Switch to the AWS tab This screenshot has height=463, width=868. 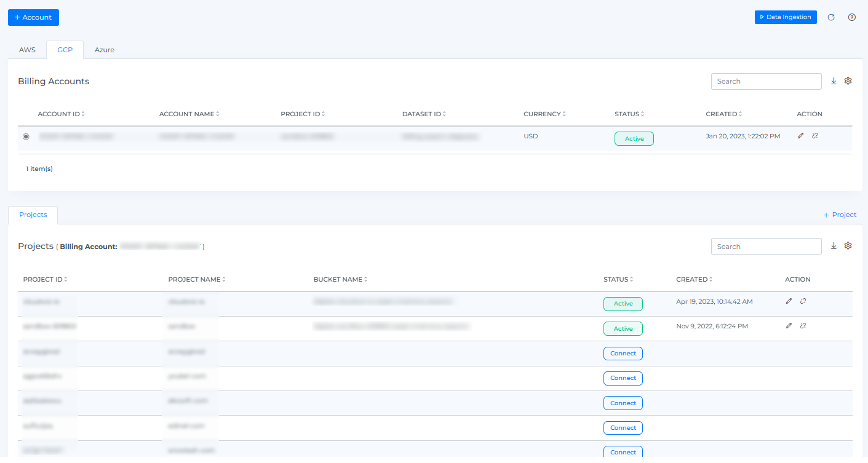[27, 50]
